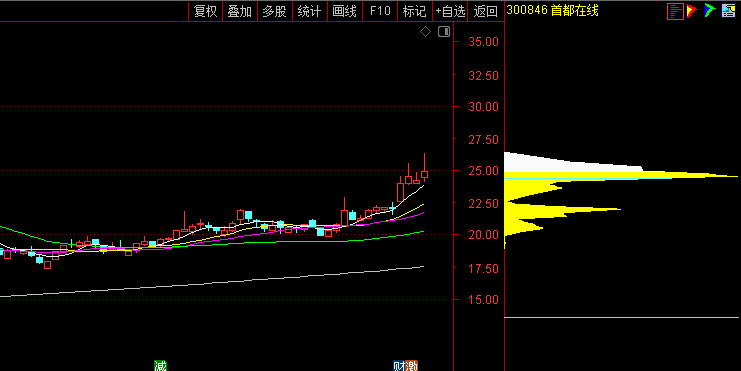Click the diamond icon above the chart
The image size is (741, 371).
coord(425,32)
